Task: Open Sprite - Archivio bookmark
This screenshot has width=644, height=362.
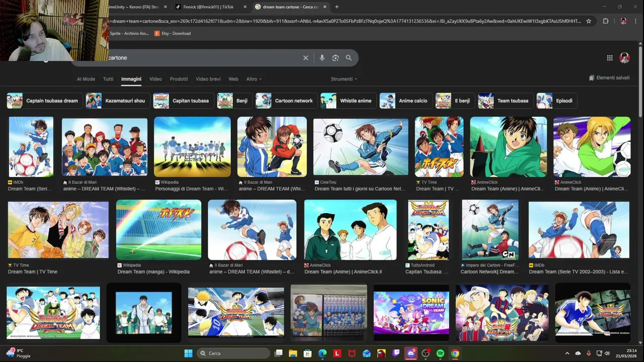Action: click(129, 34)
